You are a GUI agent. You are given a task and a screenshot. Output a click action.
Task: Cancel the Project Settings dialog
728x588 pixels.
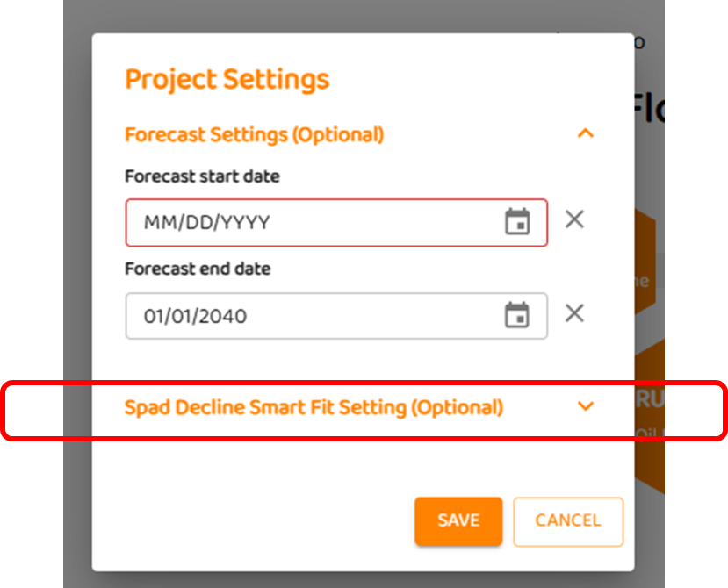(567, 520)
